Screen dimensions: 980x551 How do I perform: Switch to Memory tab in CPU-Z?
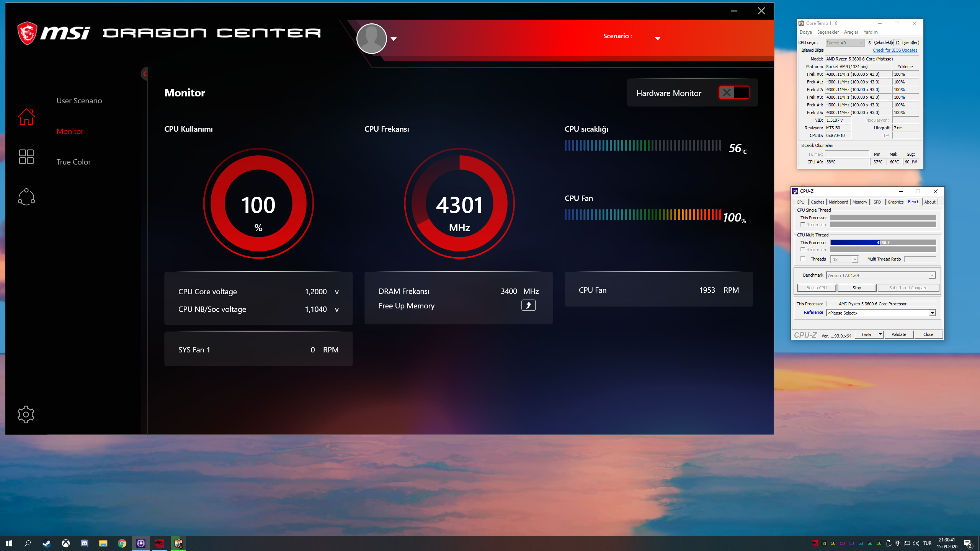(860, 202)
